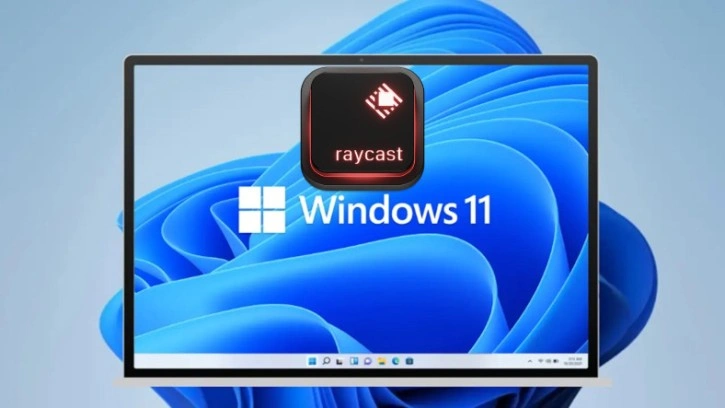Open the Widgets panel icon
The image size is (725, 408).
coord(354,361)
